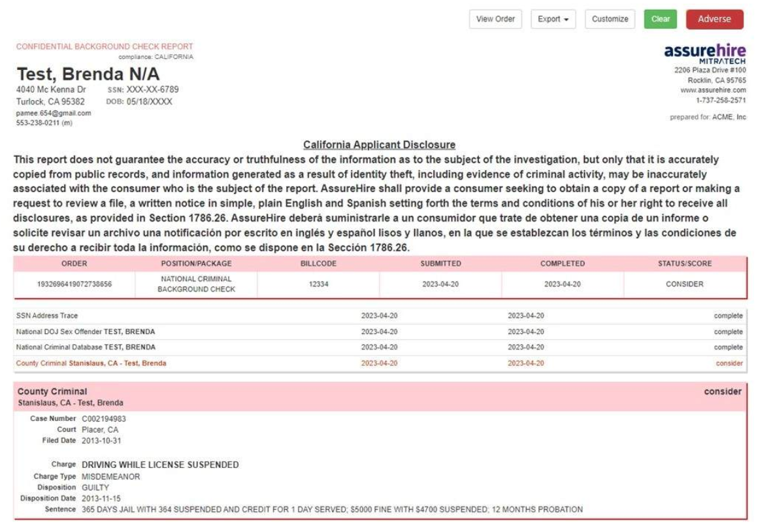The image size is (771, 532).
Task: Open the www.assurehire.com website link
Action: point(713,90)
